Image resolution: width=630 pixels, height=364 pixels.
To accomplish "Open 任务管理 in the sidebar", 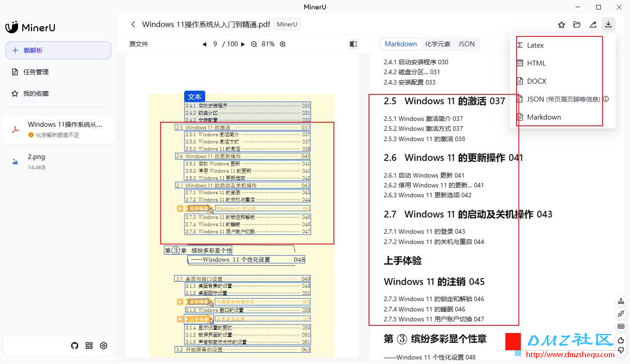I will [36, 72].
